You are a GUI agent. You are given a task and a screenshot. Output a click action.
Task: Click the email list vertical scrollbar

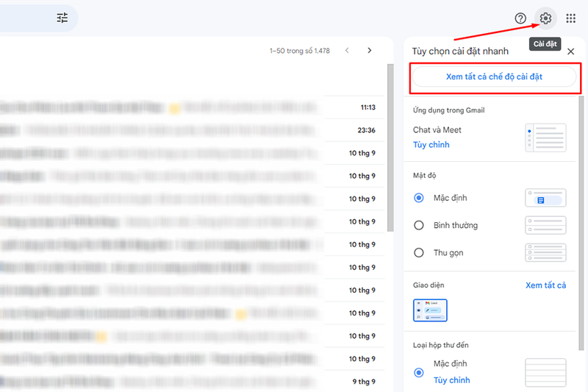pyautogui.click(x=390, y=147)
